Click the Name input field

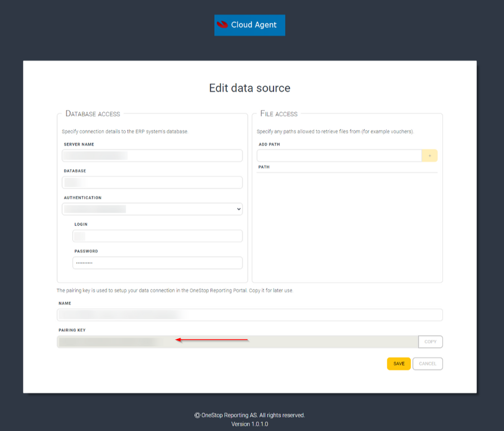tap(250, 315)
